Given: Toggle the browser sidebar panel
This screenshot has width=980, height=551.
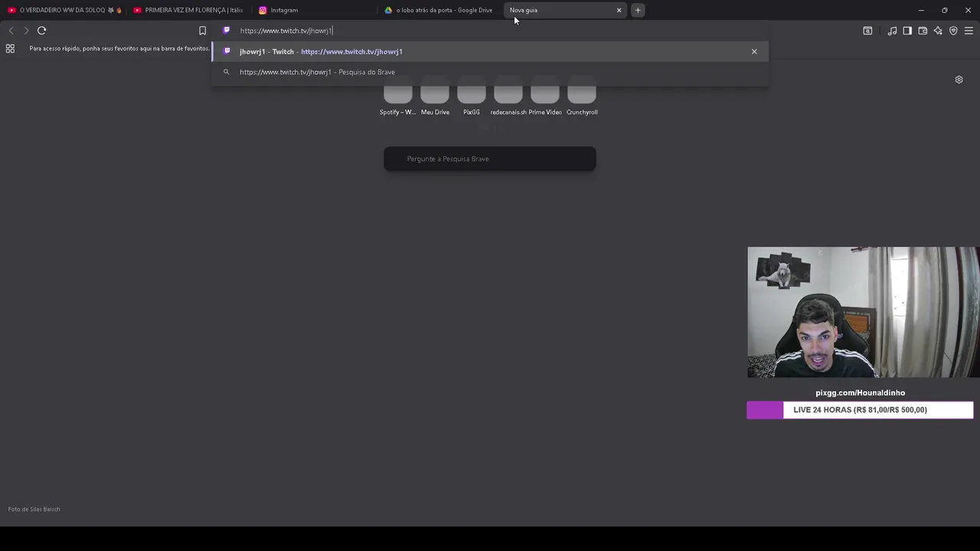Looking at the screenshot, I should tap(907, 31).
